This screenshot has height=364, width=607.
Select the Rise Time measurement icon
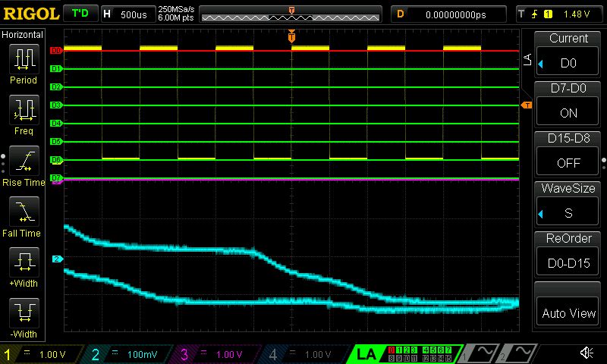coord(24,161)
